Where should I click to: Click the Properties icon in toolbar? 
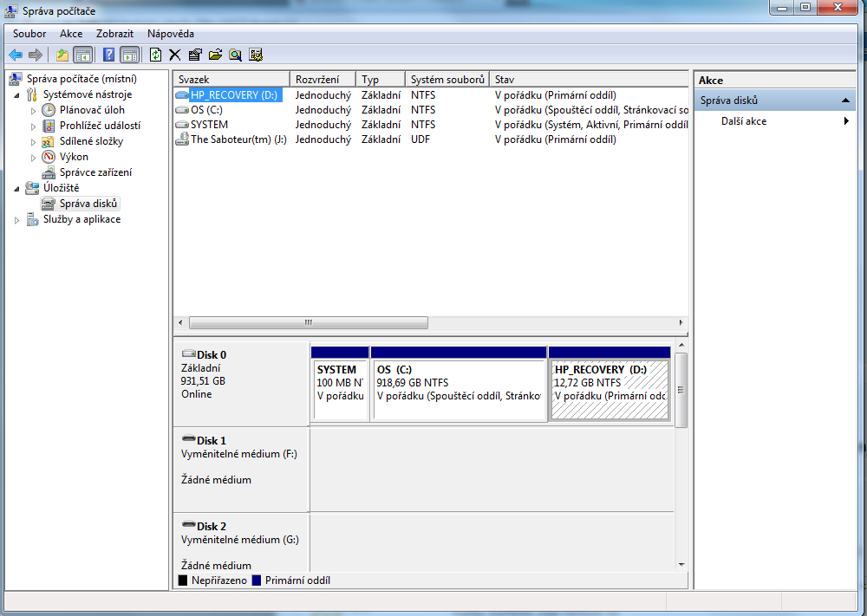(194, 55)
